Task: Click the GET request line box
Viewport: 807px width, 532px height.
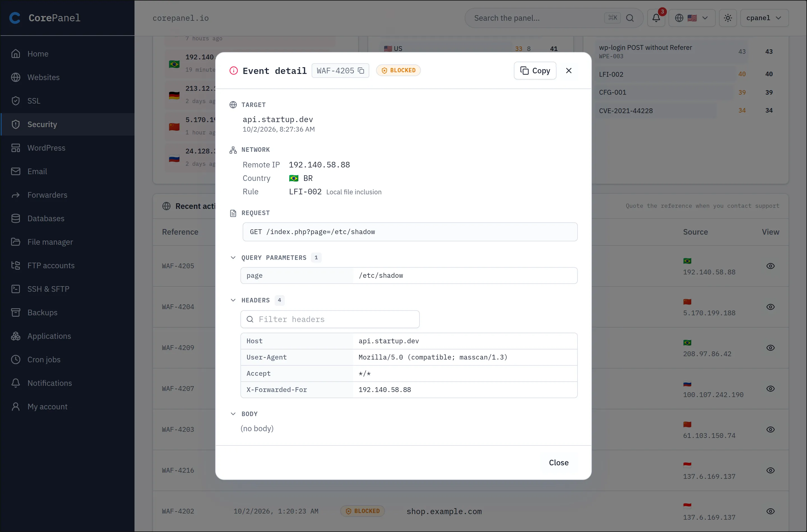Action: pyautogui.click(x=410, y=232)
